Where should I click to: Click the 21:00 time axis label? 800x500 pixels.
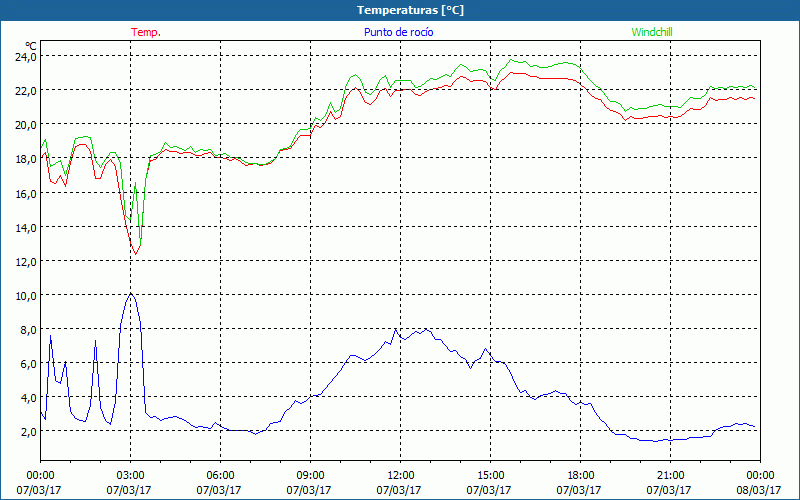point(670,476)
